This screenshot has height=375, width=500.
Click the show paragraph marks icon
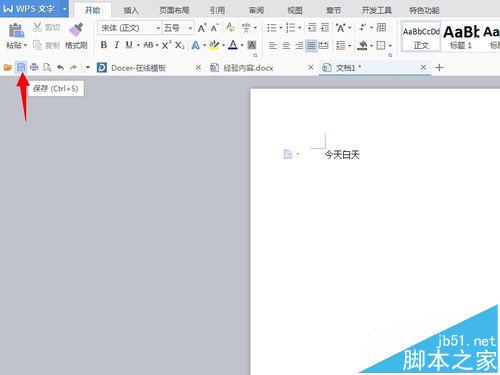[363, 28]
